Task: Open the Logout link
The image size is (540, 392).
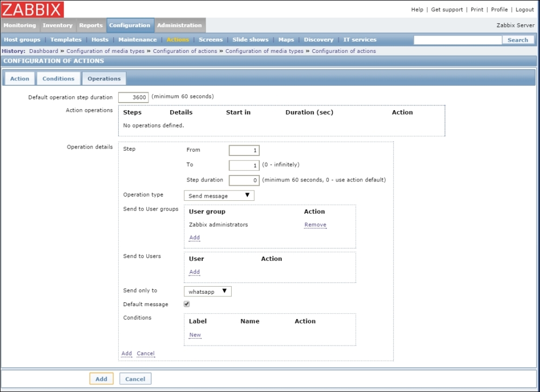Action: pos(524,10)
